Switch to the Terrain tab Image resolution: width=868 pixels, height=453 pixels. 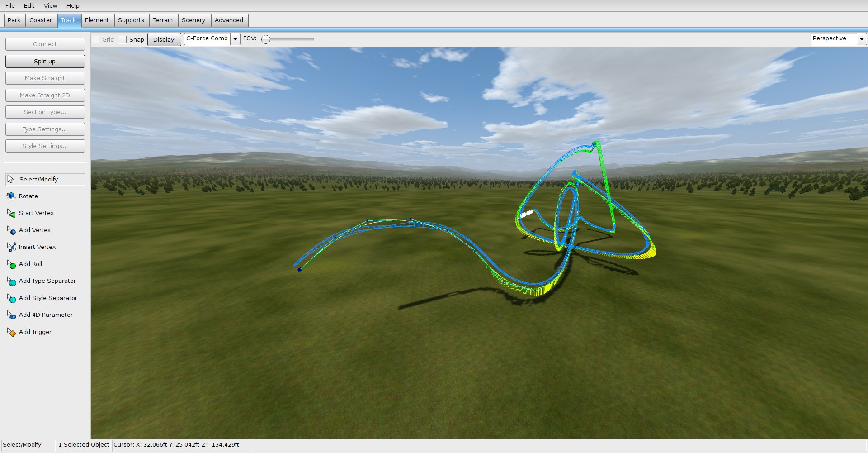click(163, 20)
